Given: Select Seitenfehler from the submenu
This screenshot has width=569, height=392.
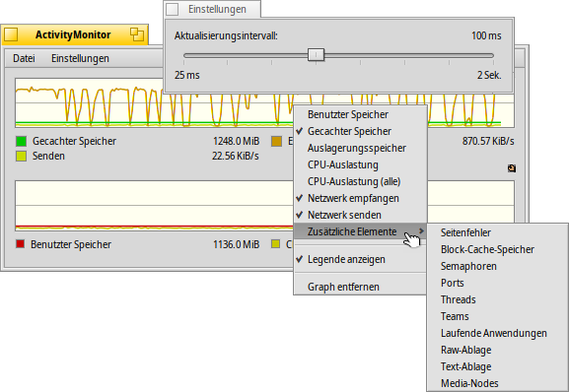Looking at the screenshot, I should pyautogui.click(x=497, y=232).
